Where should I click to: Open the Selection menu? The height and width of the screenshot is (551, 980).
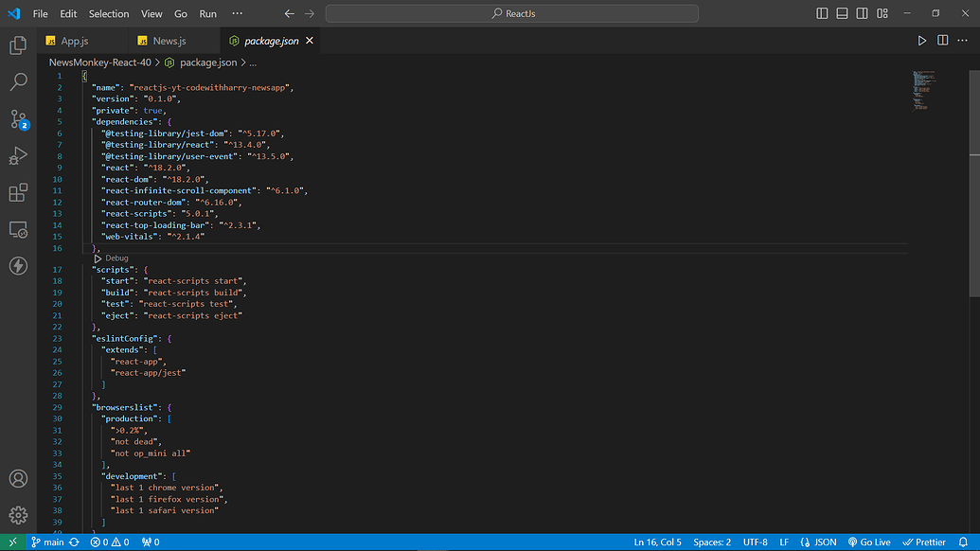click(109, 14)
